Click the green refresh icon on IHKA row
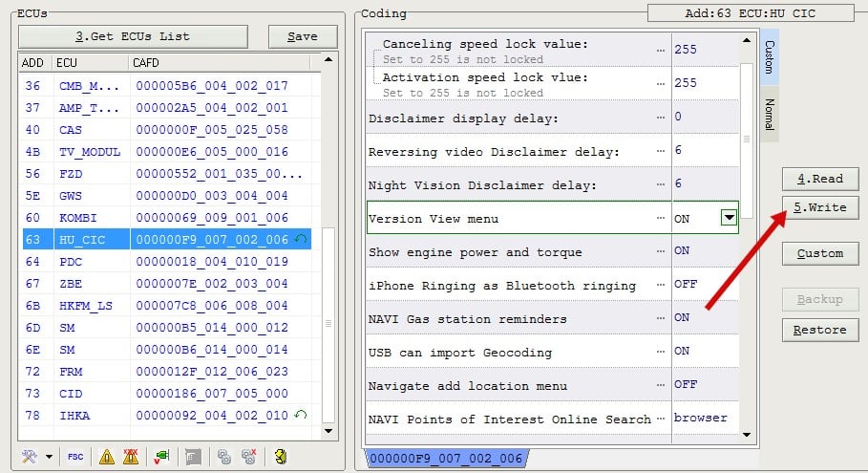Viewport: 868px width, 473px height. tap(301, 415)
